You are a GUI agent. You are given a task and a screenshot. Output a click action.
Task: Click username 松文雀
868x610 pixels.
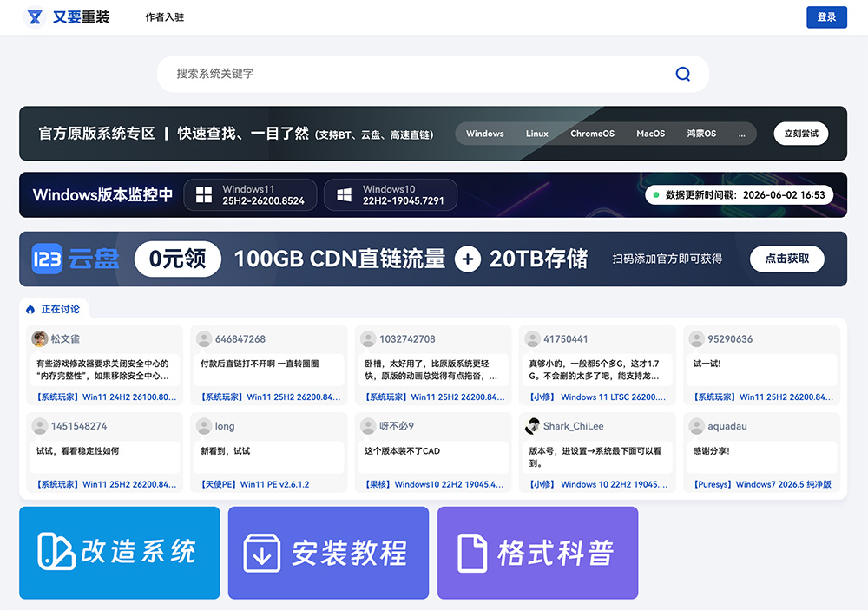pos(65,338)
